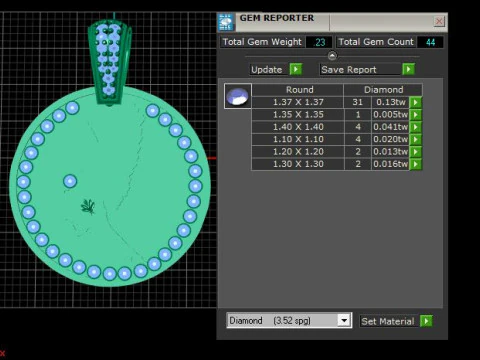Select the 1.10 X 1.10 size cell
480x360 pixels.
(298, 139)
